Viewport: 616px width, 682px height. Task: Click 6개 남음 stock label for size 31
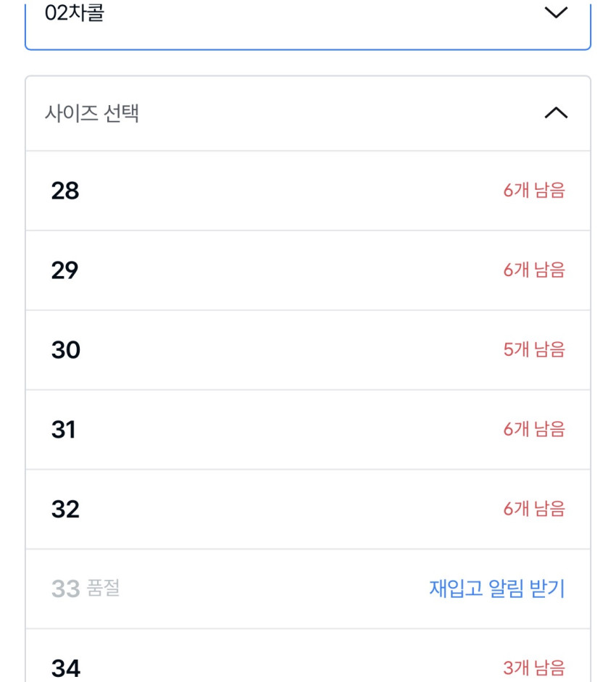pyautogui.click(x=534, y=430)
